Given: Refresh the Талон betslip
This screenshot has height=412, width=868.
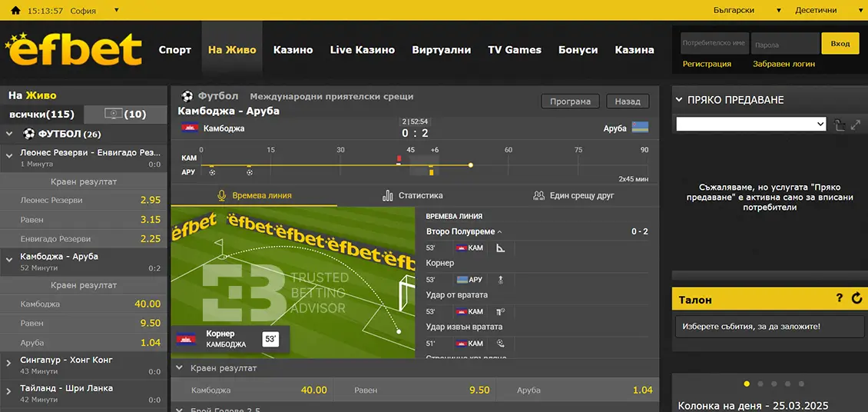Looking at the screenshot, I should click(857, 298).
